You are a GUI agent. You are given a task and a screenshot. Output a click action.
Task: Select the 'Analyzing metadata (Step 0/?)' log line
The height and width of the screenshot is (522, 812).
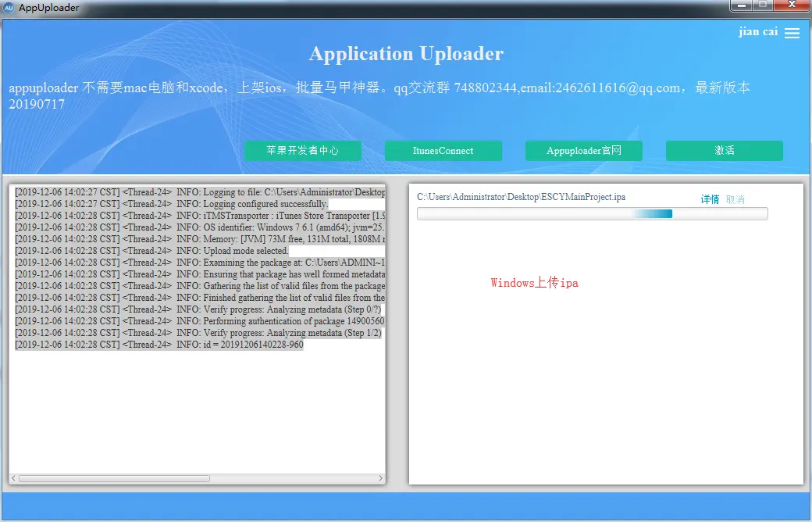(x=198, y=309)
